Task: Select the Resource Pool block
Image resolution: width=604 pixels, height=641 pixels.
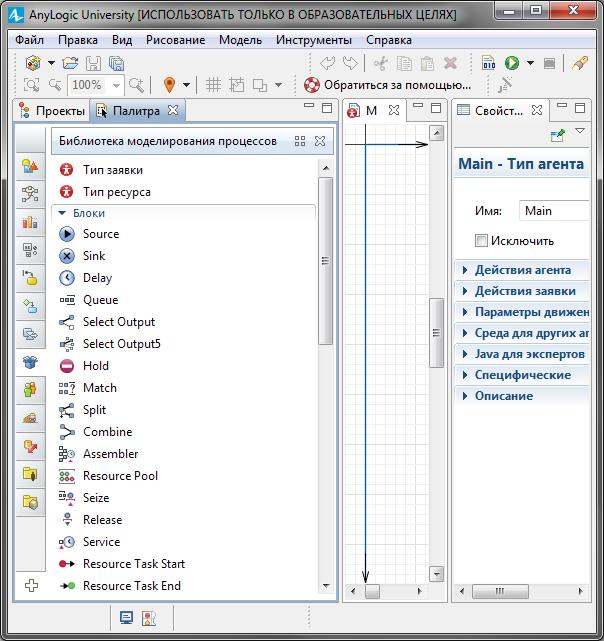Action: click(120, 476)
